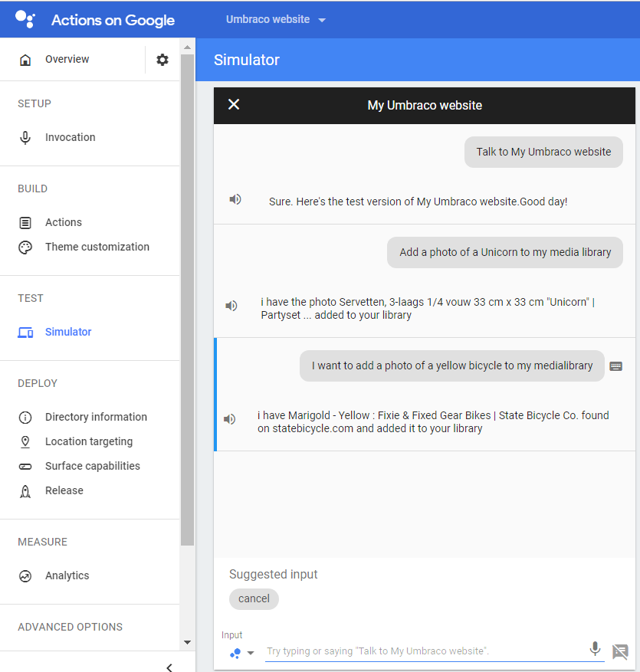Click sidebar scrollbar up arrow
The width and height of the screenshot is (640, 672).
point(187,48)
